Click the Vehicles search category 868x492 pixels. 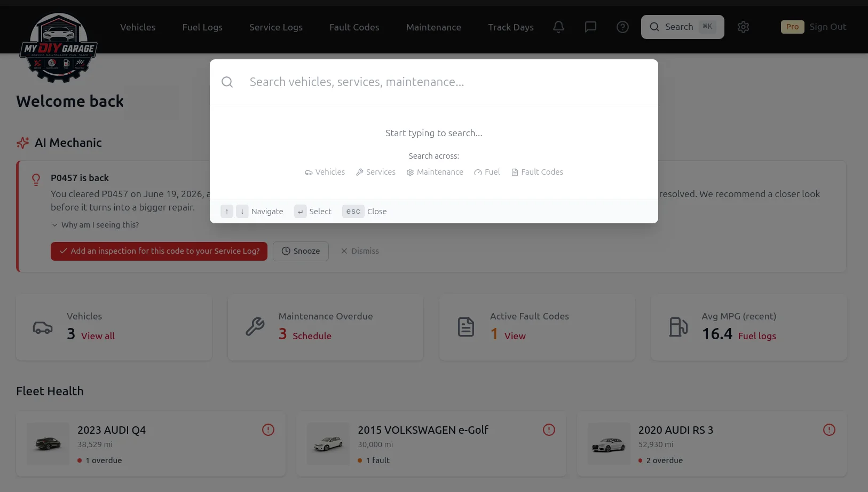point(325,172)
